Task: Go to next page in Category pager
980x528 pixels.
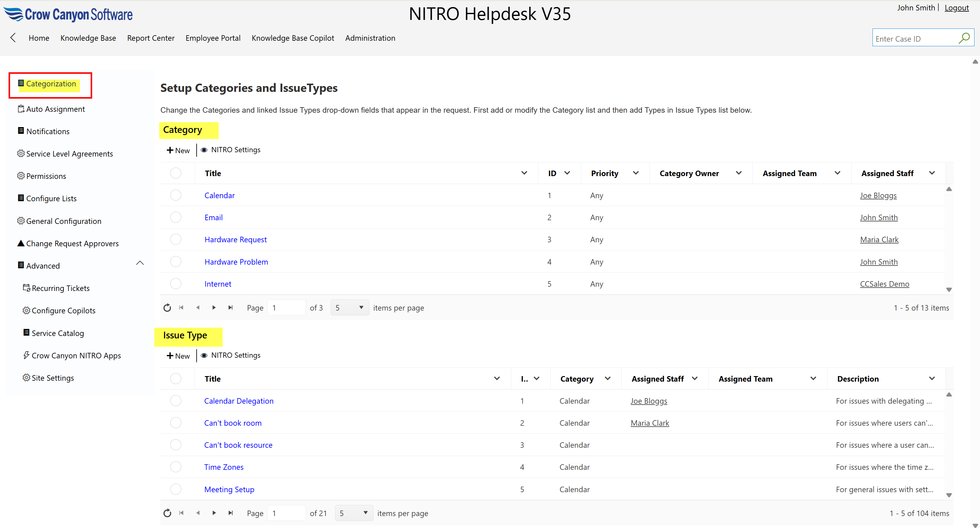Action: [x=214, y=308]
